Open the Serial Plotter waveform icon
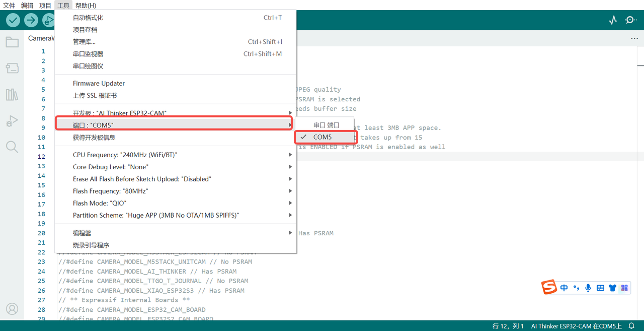The width and height of the screenshot is (644, 331). (613, 20)
